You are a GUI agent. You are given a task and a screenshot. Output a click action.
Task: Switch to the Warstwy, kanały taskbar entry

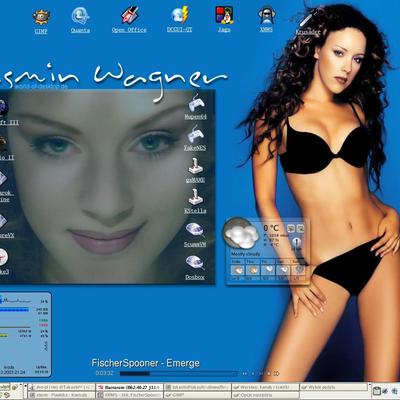(x=266, y=388)
